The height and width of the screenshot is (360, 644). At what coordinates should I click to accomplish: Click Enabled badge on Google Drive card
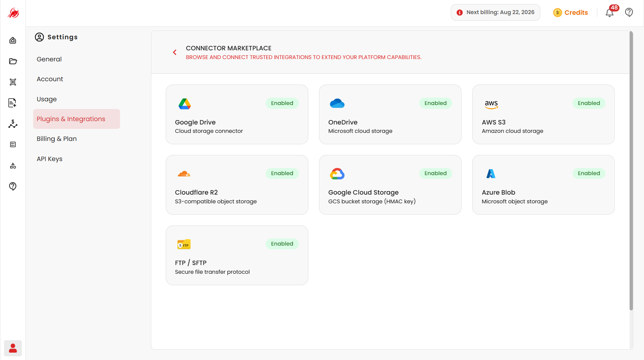click(282, 103)
